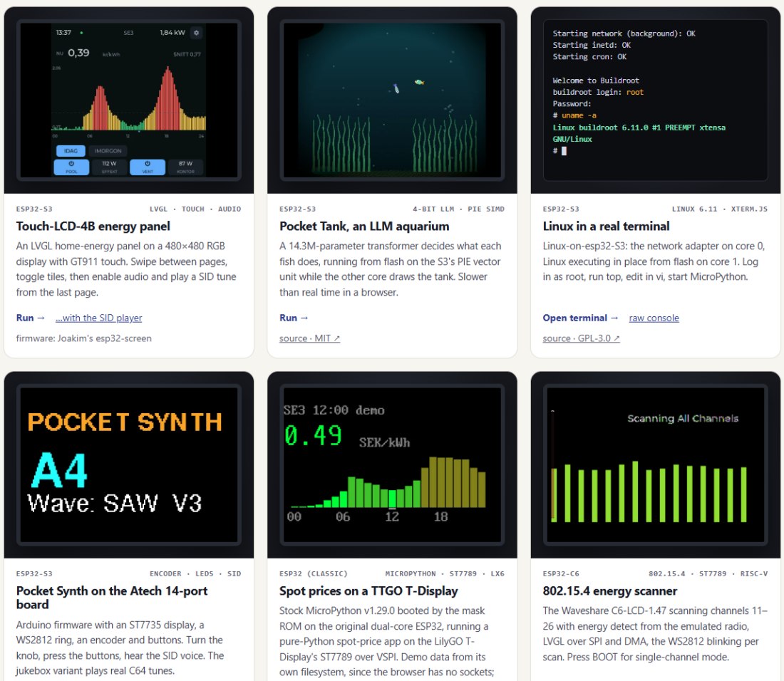Image resolution: width=784 pixels, height=681 pixels.
Task: Click the "Touch-LCD-4B energy panel" title
Action: pos(93,227)
